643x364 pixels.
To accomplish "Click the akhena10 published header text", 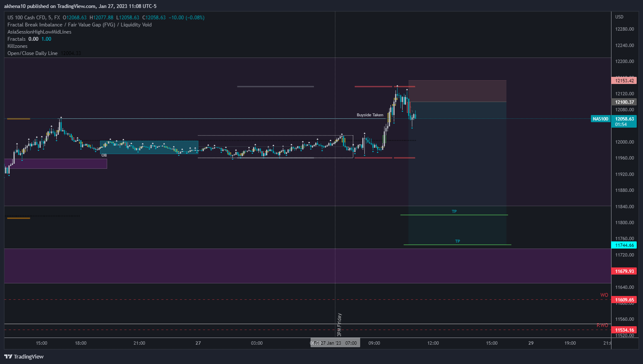I will click(x=80, y=6).
